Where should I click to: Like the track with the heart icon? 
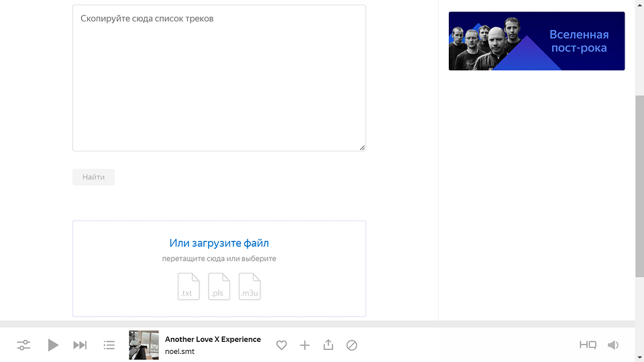click(281, 345)
